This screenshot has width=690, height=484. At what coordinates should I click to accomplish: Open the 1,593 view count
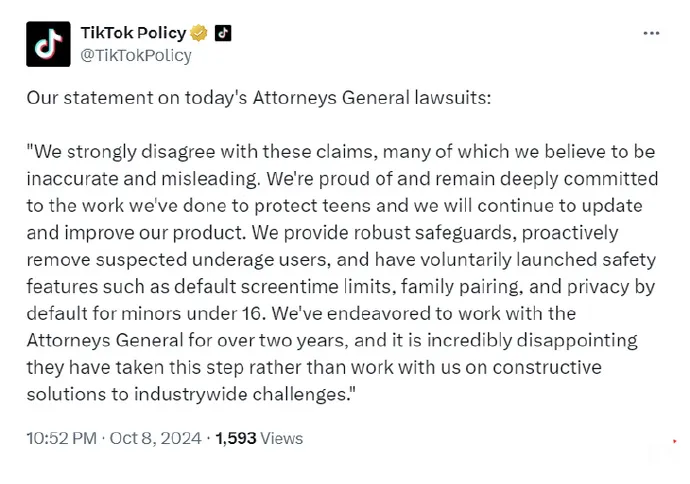[x=235, y=438]
